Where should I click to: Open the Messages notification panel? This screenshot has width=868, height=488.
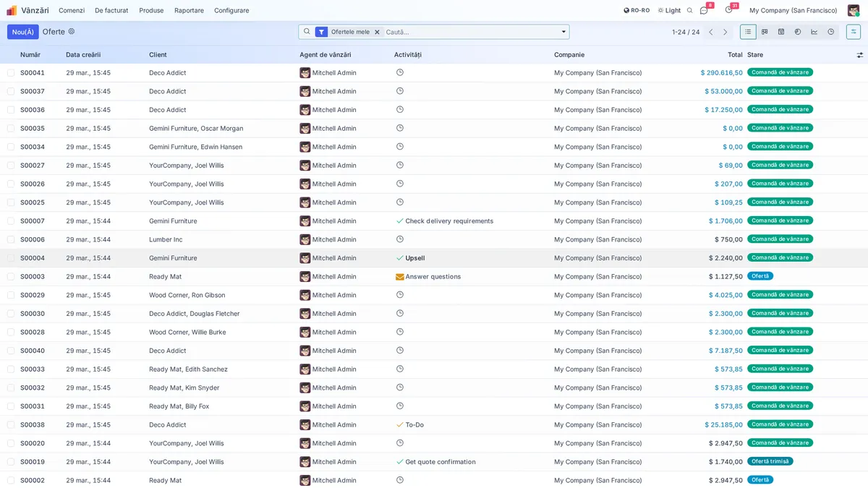point(704,10)
